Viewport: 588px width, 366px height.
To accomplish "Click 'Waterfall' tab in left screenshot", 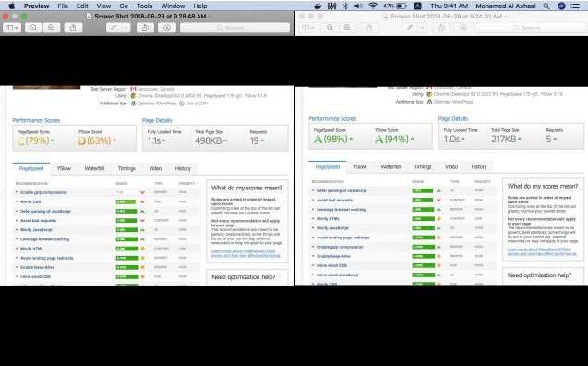I will pyautogui.click(x=94, y=168).
